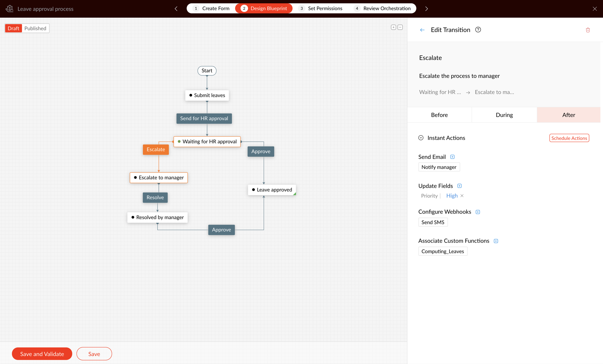The width and height of the screenshot is (603, 364).
Task: Go to next step with right chevron
Action: (426, 9)
